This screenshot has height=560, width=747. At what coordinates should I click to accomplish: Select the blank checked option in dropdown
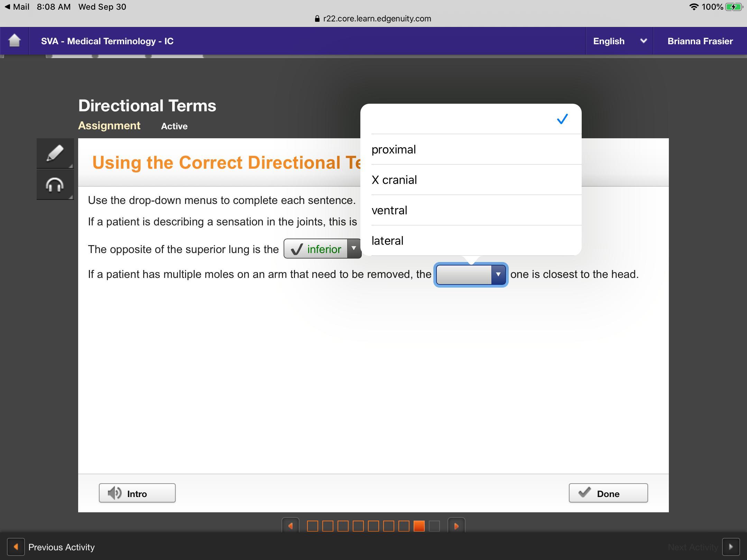[x=470, y=119]
